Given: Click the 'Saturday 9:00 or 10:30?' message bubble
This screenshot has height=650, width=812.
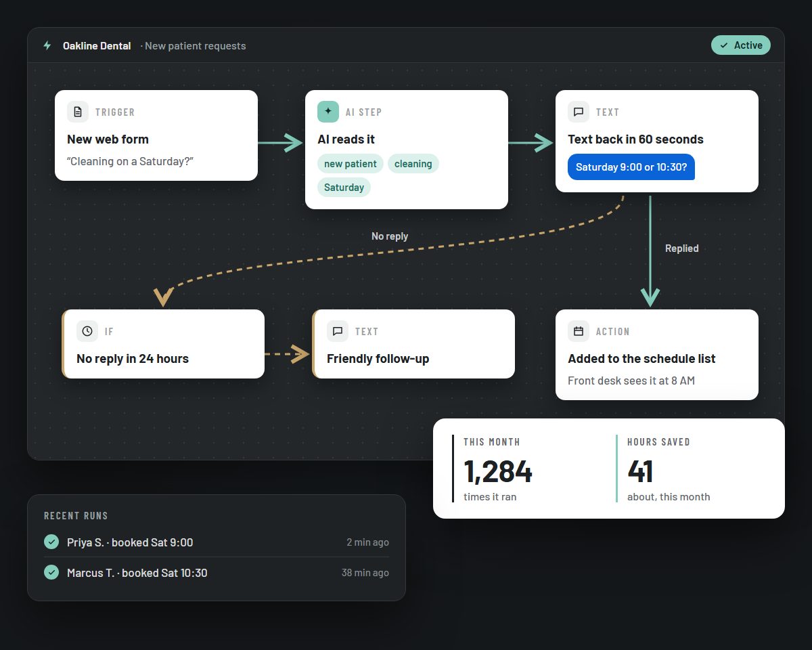Looking at the screenshot, I should click(x=631, y=167).
